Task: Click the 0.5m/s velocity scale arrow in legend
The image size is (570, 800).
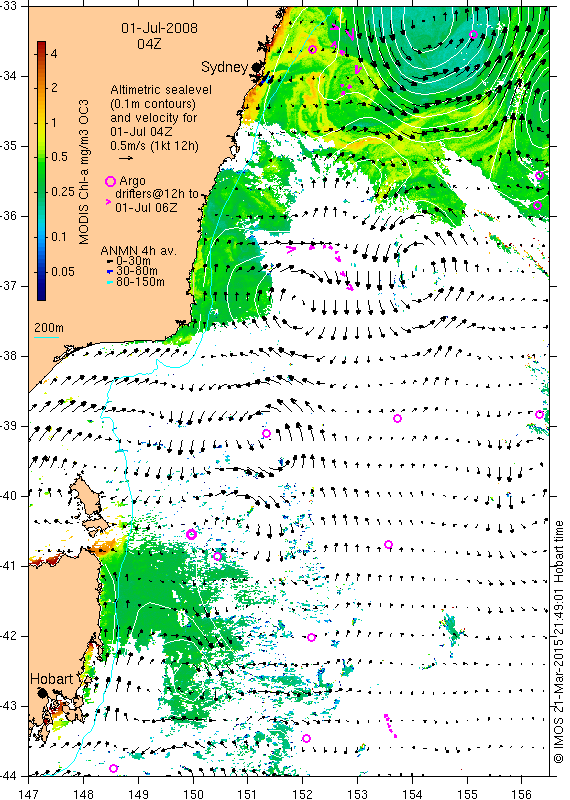Action: [x=126, y=158]
